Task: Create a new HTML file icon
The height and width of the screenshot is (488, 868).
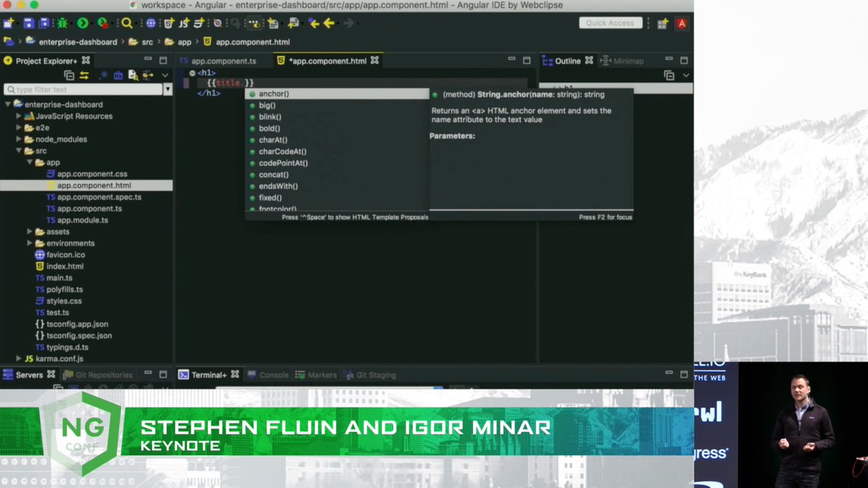Action: pos(169,23)
